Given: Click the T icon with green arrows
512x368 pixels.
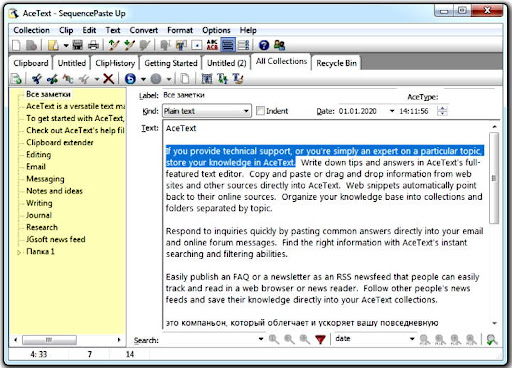Looking at the screenshot, I should pos(222,79).
